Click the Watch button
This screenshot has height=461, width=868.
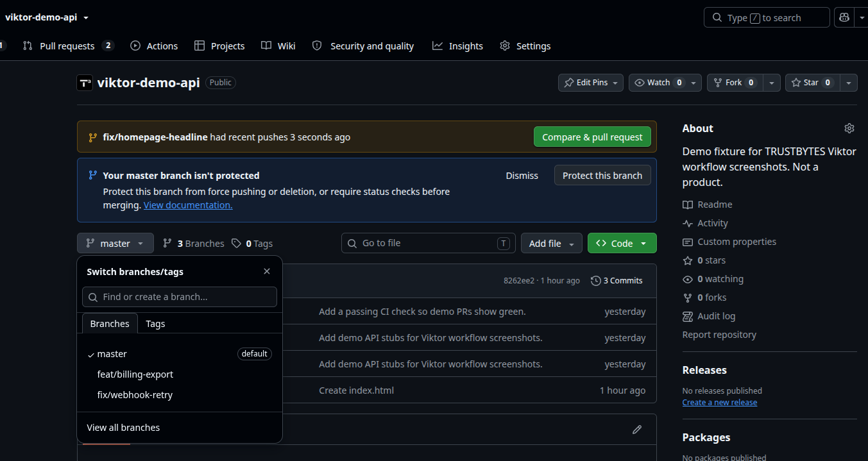tap(658, 83)
